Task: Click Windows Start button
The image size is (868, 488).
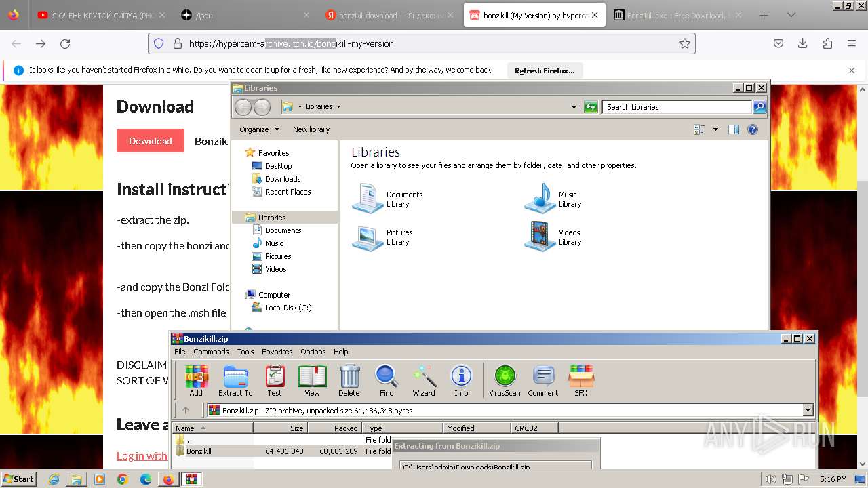Action: coord(19,479)
